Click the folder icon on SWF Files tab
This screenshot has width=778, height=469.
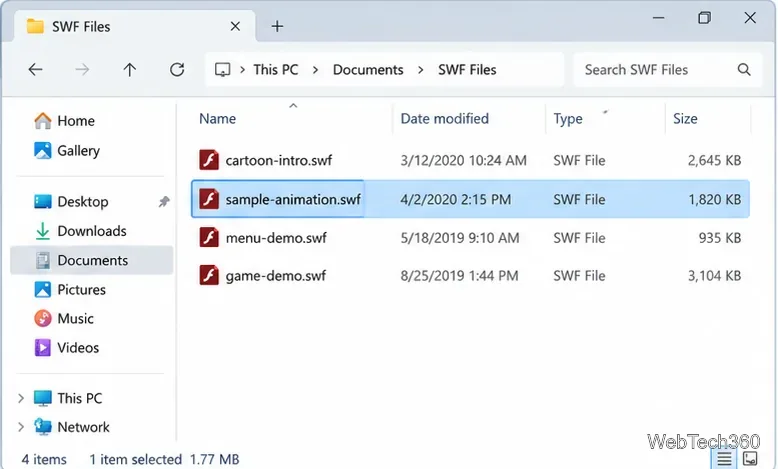(35, 26)
